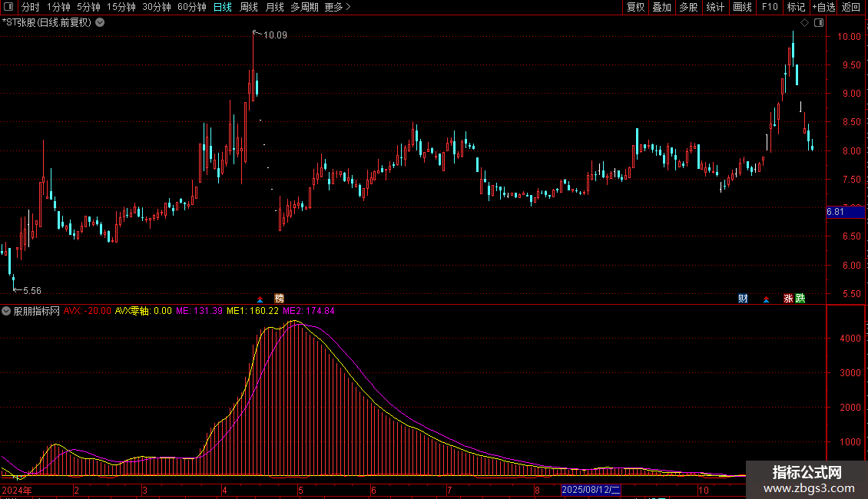Viewport: 868px width, 499px height.
Task: Open the 15分钟 timeframe tab
Action: pyautogui.click(x=121, y=7)
